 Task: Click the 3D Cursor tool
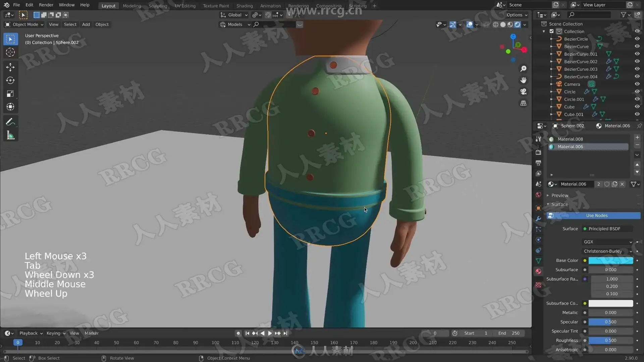pyautogui.click(x=10, y=52)
